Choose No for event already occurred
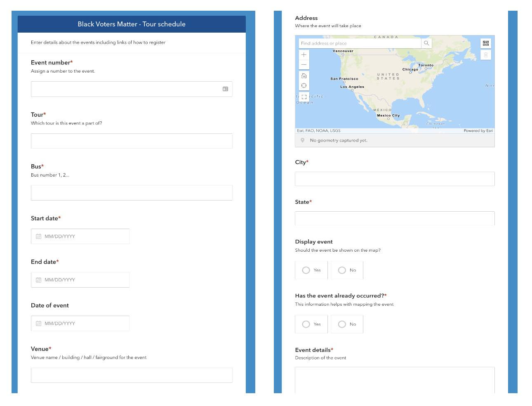Viewport: 532px width, 406px height. 347,324
